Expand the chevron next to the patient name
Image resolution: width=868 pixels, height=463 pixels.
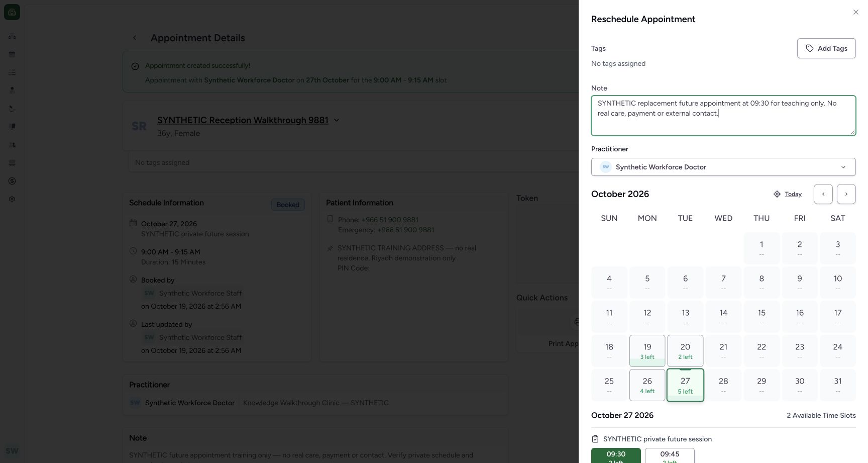click(337, 120)
